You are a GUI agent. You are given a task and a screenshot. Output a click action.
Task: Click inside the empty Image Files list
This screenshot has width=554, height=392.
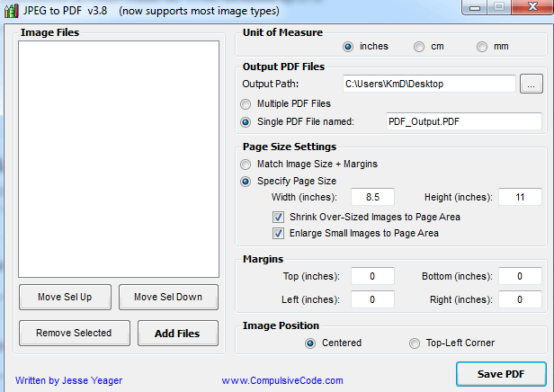point(119,159)
